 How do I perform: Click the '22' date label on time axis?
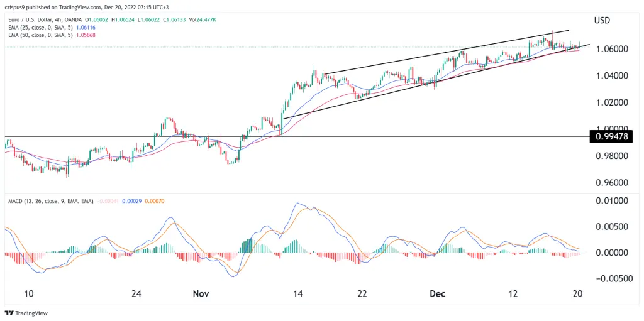click(x=362, y=294)
